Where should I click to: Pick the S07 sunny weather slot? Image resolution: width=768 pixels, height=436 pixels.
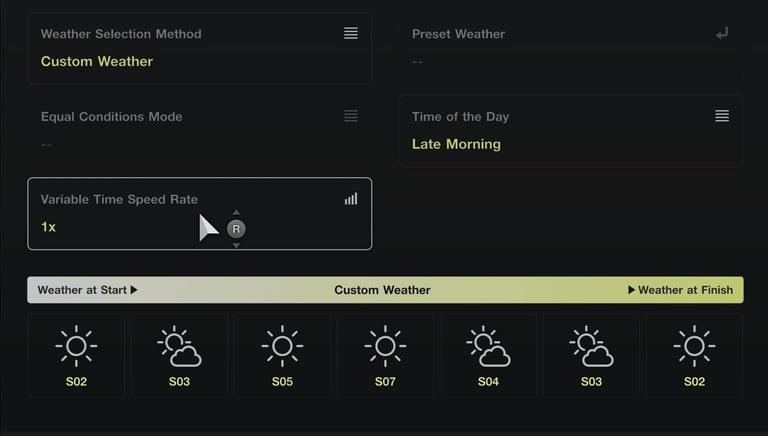point(385,355)
